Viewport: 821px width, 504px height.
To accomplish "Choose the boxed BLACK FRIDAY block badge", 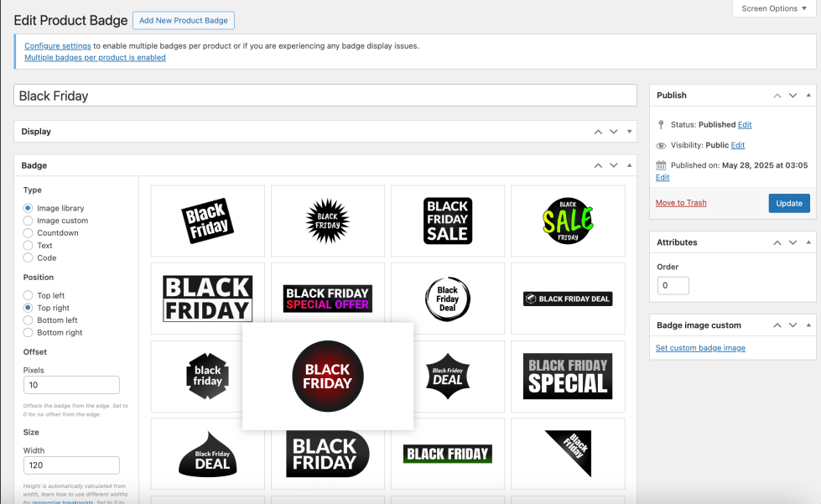I will [207, 299].
